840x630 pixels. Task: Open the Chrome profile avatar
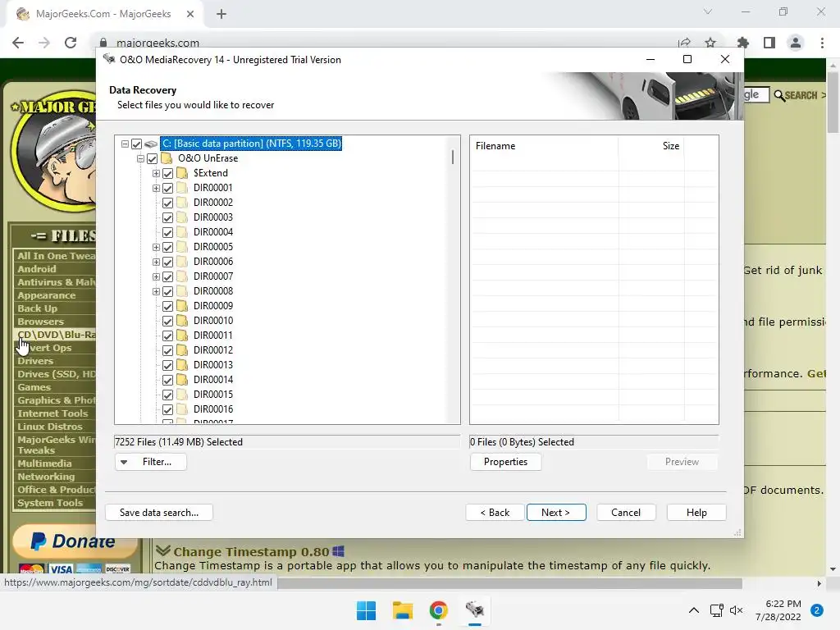tap(796, 43)
